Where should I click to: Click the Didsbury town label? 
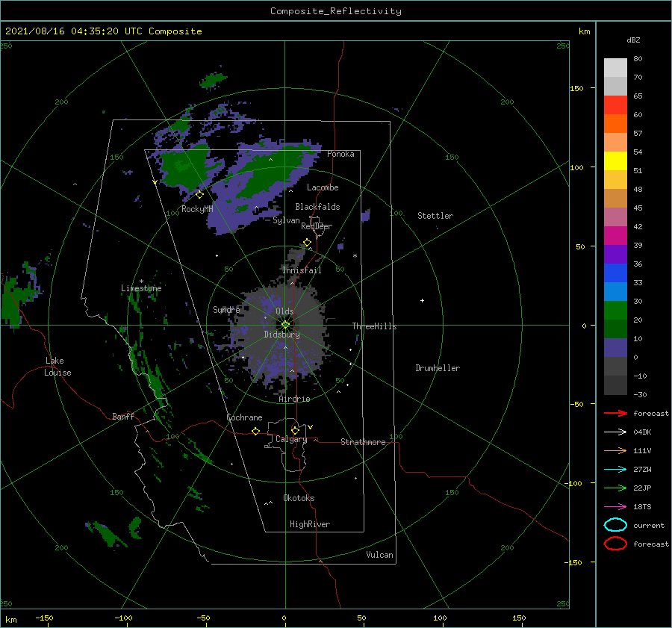(282, 335)
